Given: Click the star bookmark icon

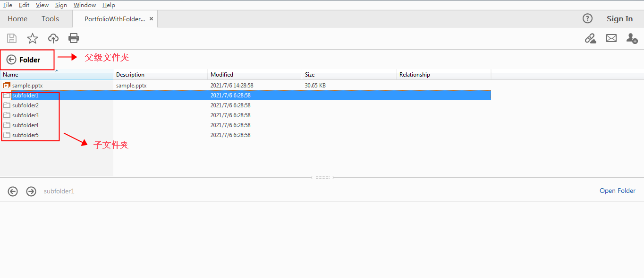Looking at the screenshot, I should point(33,38).
